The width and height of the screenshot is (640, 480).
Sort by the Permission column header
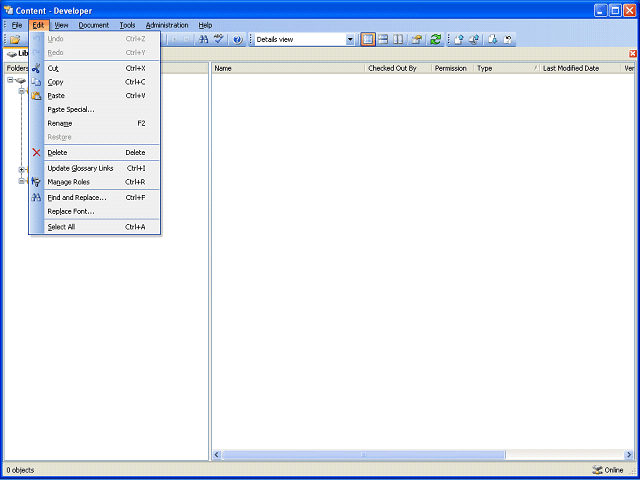pos(452,69)
